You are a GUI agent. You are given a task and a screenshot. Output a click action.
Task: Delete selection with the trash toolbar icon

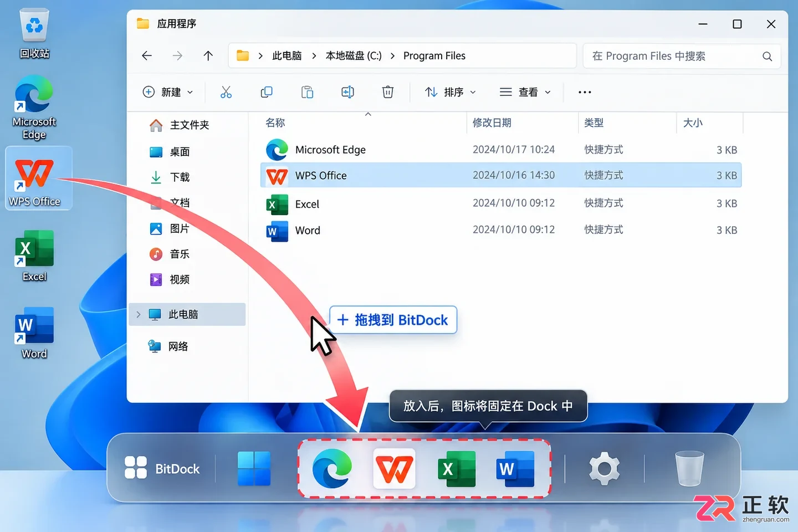click(x=388, y=92)
